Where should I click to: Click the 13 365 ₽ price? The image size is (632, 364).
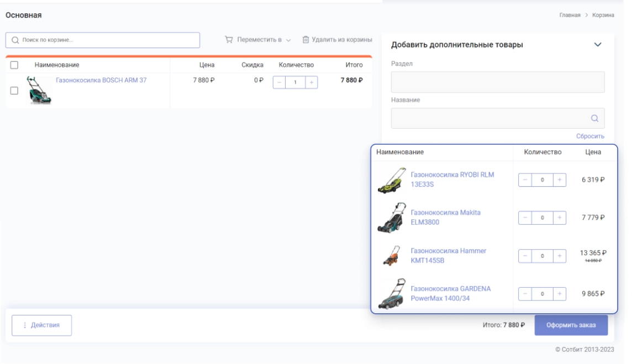click(x=593, y=253)
